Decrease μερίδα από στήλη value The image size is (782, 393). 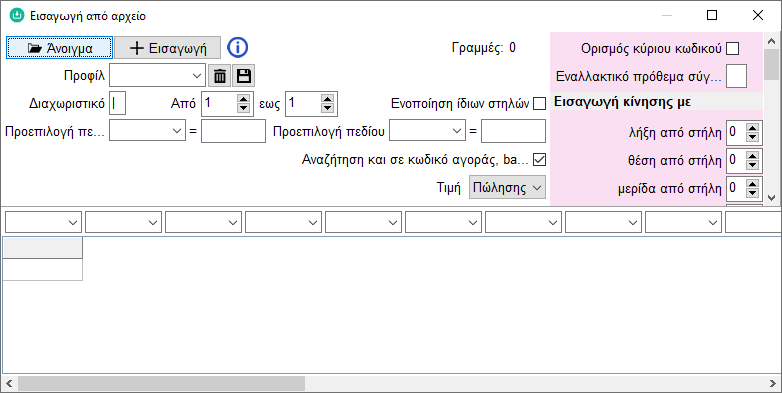[753, 193]
